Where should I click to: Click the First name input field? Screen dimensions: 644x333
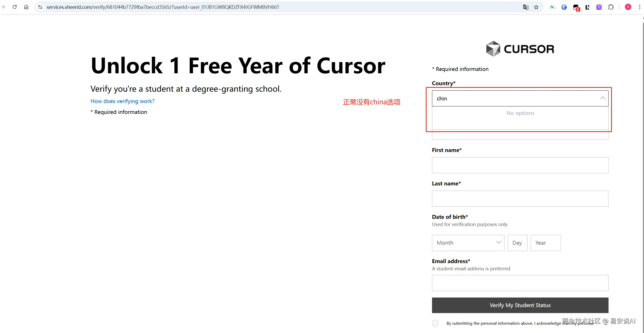tap(520, 165)
